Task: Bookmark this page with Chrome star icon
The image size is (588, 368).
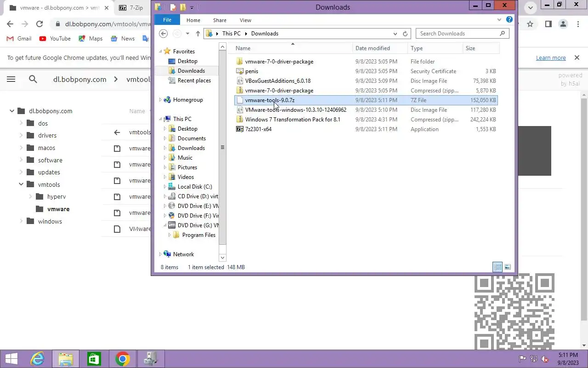Action: coord(530,24)
